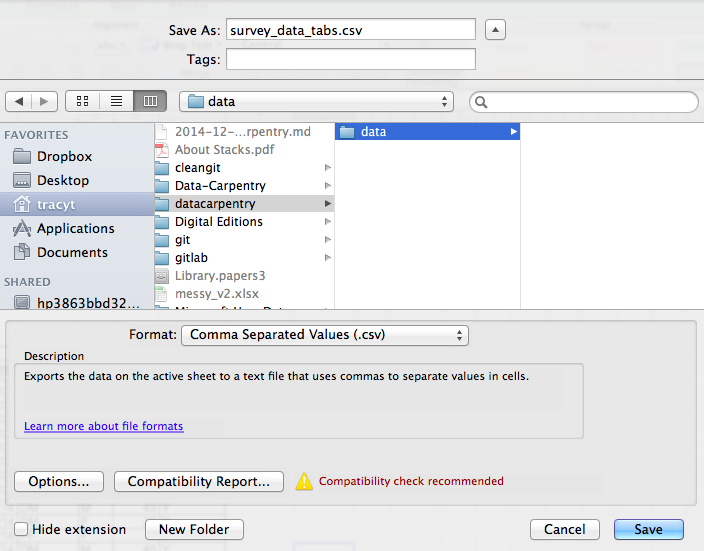The width and height of the screenshot is (704, 551).
Task: Select the cleangit folder
Action: click(x=197, y=167)
